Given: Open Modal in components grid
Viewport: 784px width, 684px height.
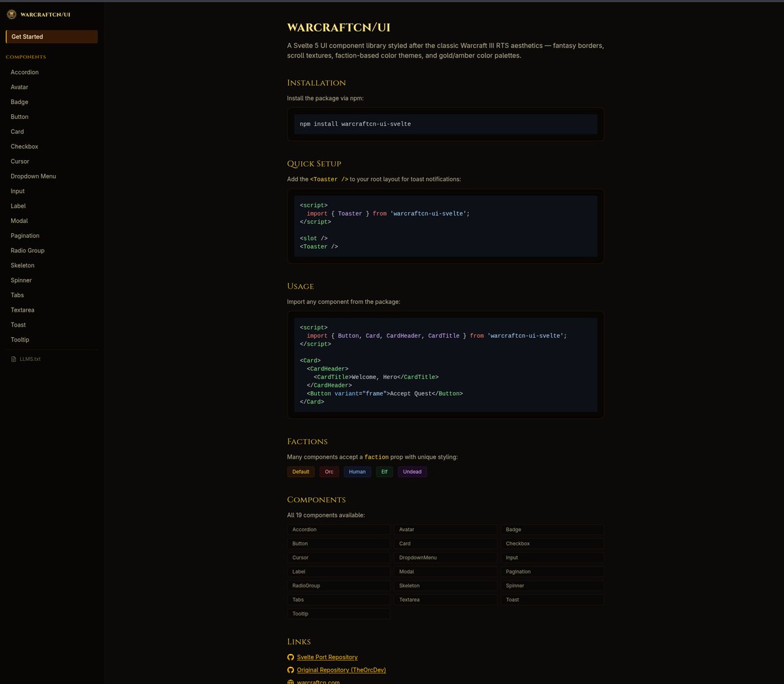Looking at the screenshot, I should point(446,572).
